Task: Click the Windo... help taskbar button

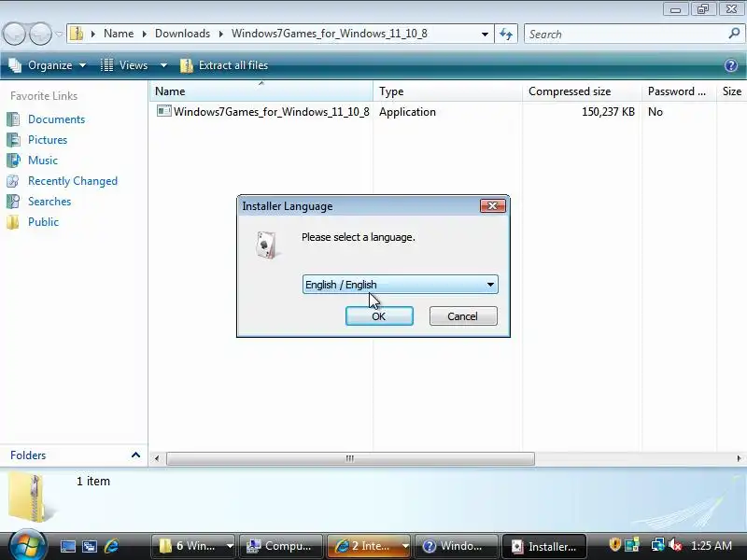Action: (457, 546)
